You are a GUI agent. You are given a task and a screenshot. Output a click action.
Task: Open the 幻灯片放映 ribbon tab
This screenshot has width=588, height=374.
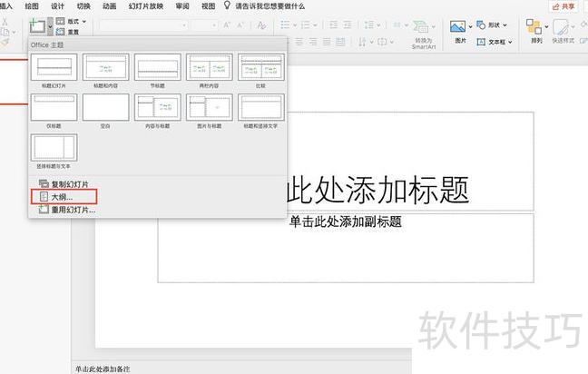coord(145,6)
